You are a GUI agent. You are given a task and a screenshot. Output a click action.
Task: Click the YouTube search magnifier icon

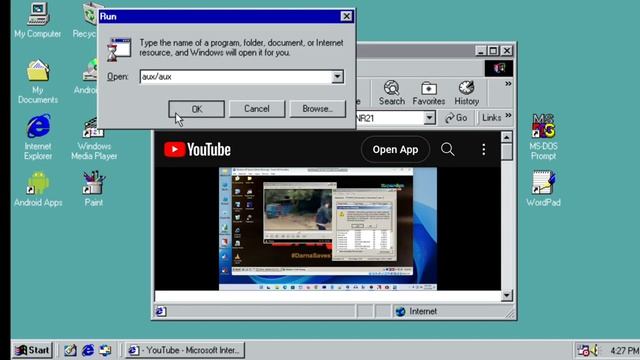(447, 149)
